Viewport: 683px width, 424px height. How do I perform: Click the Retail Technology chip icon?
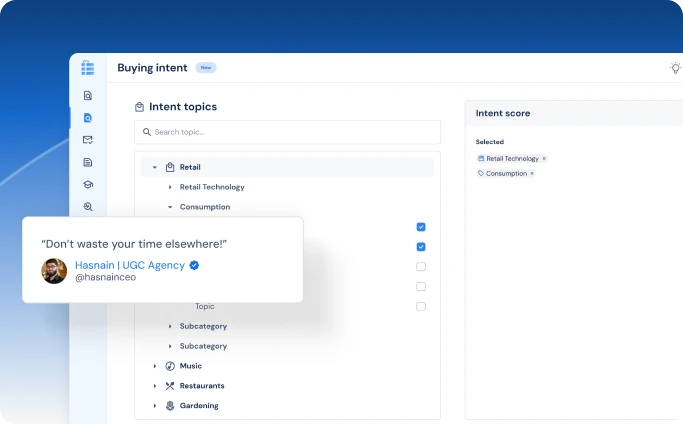point(481,159)
